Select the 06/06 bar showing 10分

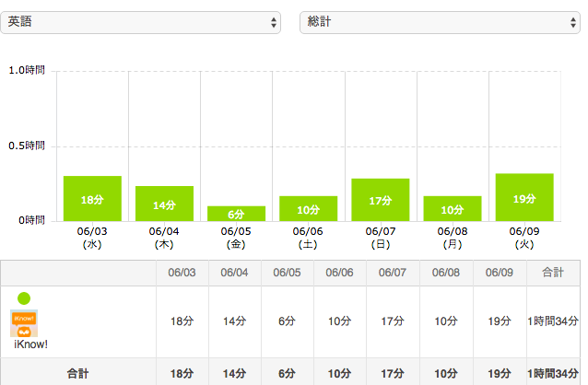(x=308, y=208)
